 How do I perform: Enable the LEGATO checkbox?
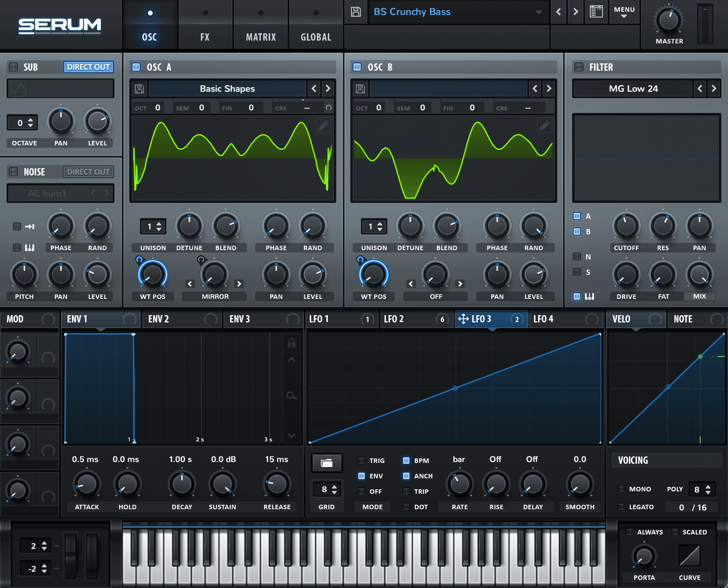coord(622,507)
